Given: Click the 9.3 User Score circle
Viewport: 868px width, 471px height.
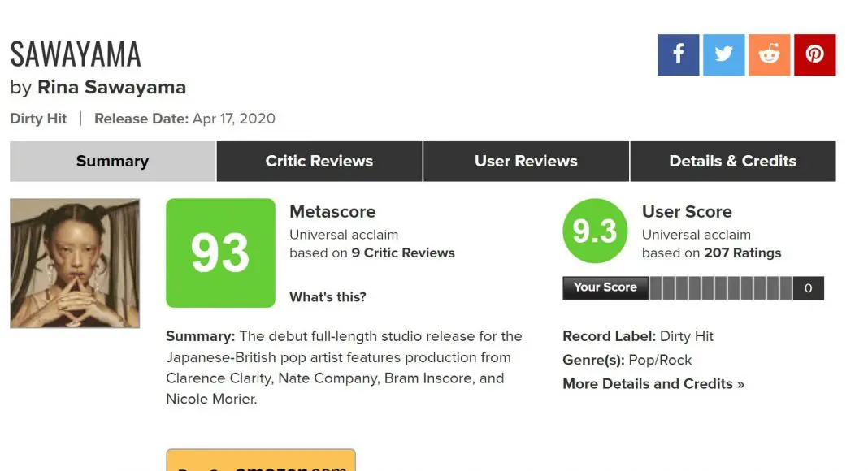Looking at the screenshot, I should (595, 231).
